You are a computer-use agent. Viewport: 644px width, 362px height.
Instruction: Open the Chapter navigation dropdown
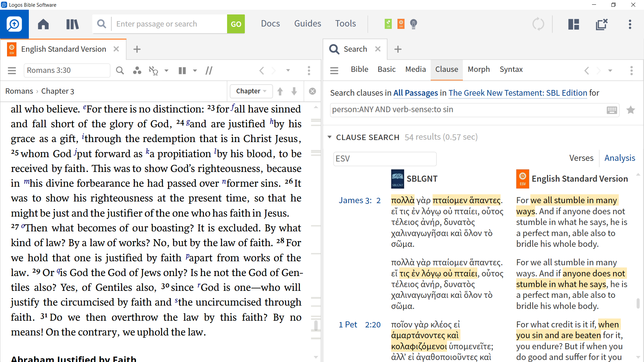tap(251, 91)
